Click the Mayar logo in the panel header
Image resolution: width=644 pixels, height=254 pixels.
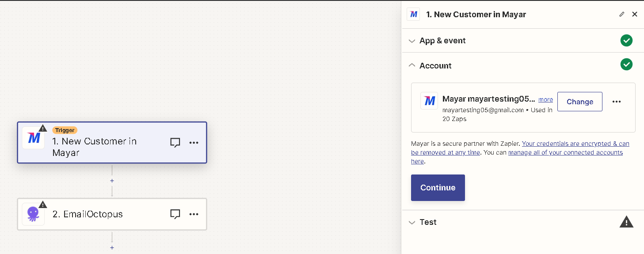click(x=413, y=14)
